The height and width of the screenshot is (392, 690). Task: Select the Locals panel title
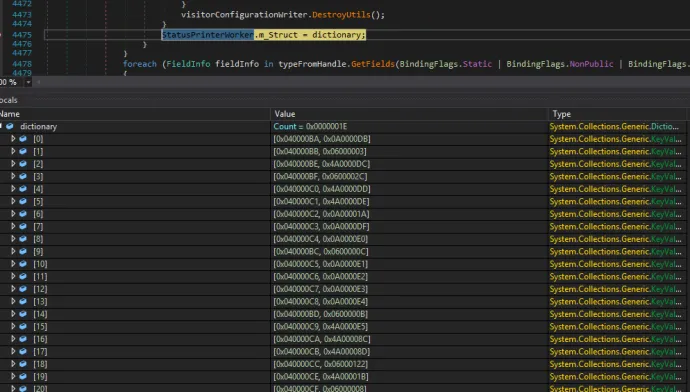[9, 100]
